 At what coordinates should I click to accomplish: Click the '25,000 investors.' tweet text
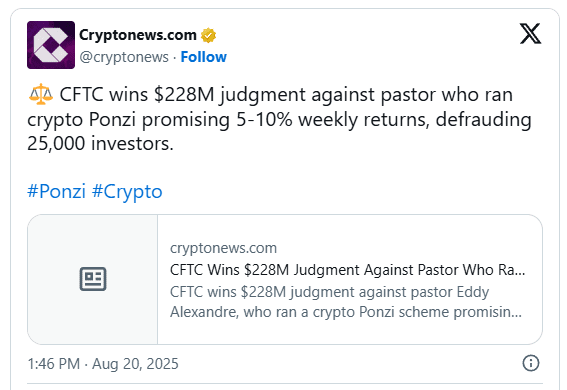pyautogui.click(x=101, y=143)
